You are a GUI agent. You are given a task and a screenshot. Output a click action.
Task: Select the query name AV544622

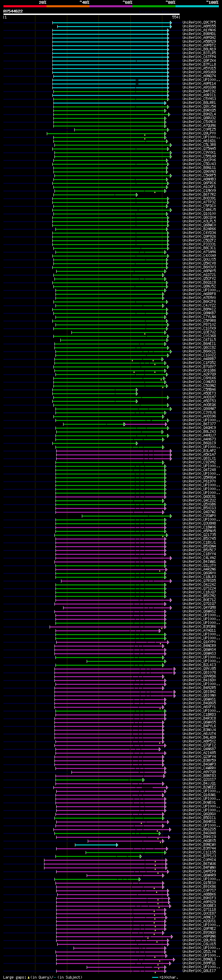pos(13,11)
